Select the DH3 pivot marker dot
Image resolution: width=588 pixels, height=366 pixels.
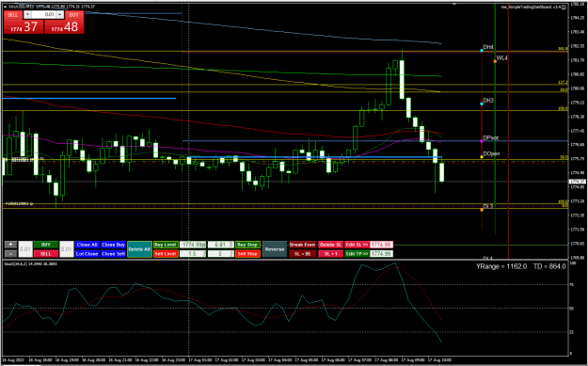tap(482, 103)
